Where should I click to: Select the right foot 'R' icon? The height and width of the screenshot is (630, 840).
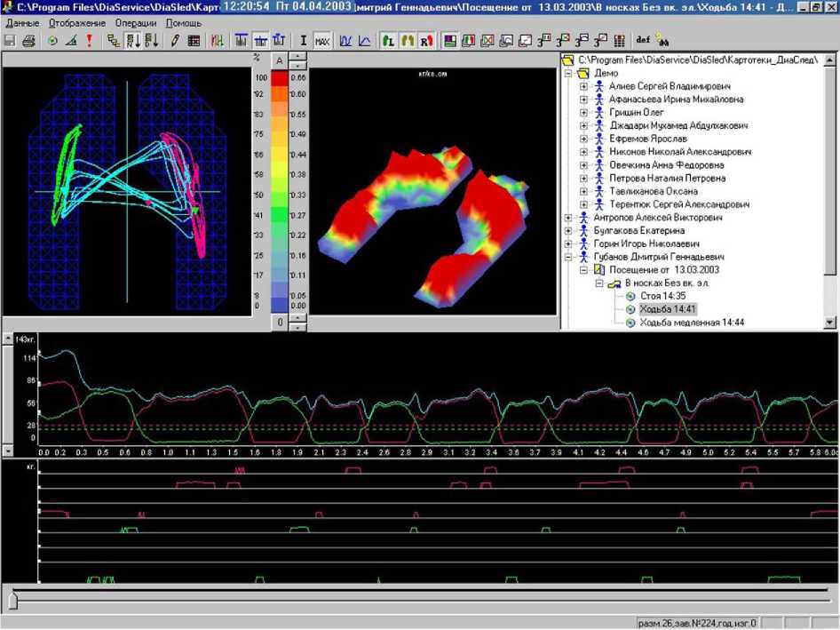(427, 41)
